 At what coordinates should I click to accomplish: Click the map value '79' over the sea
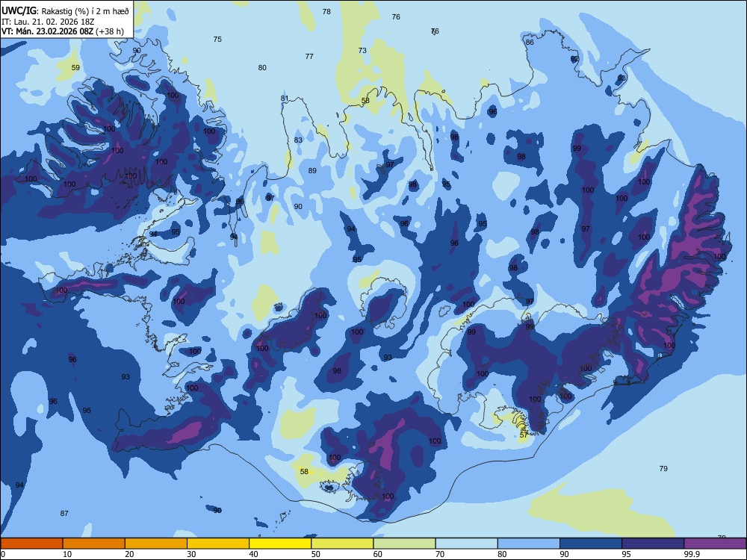[x=663, y=469]
